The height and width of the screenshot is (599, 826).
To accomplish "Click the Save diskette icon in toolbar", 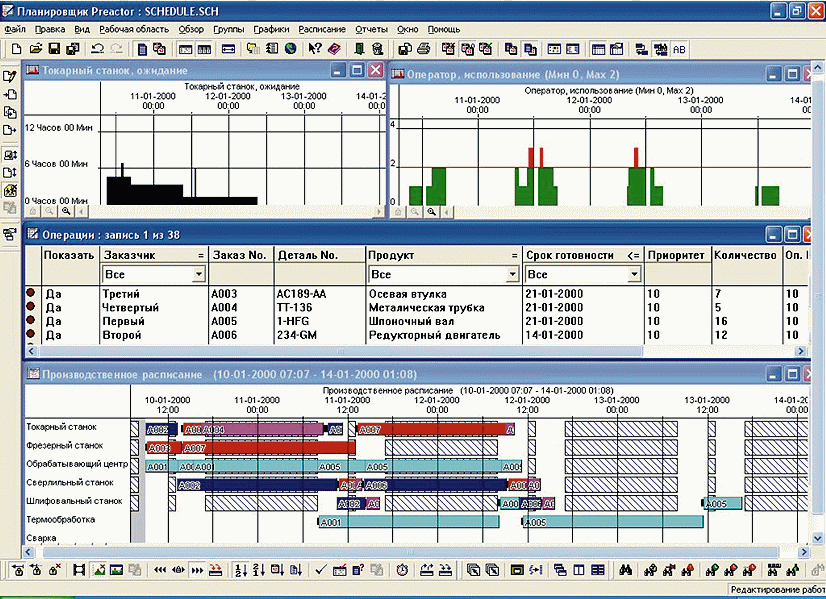I will [x=55, y=48].
